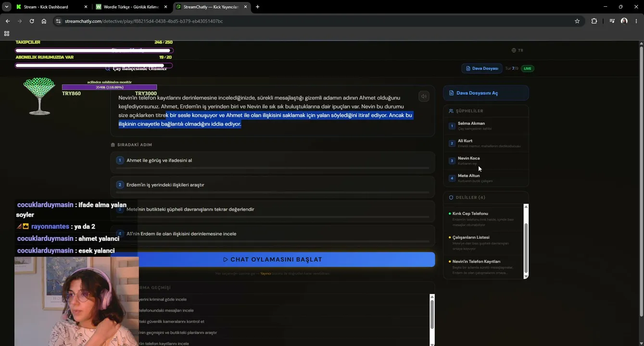Click history entry telefonundaki mesajları incele
This screenshot has width=644, height=346.
[x=166, y=310]
